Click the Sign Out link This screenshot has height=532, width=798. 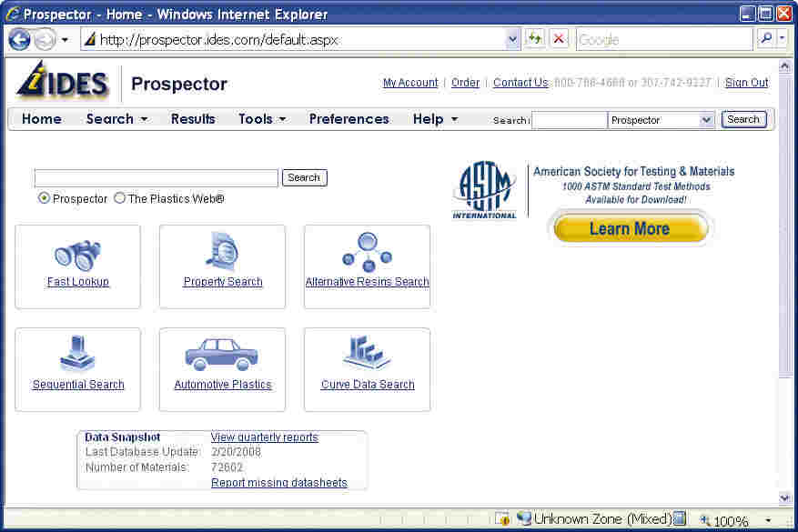point(747,83)
